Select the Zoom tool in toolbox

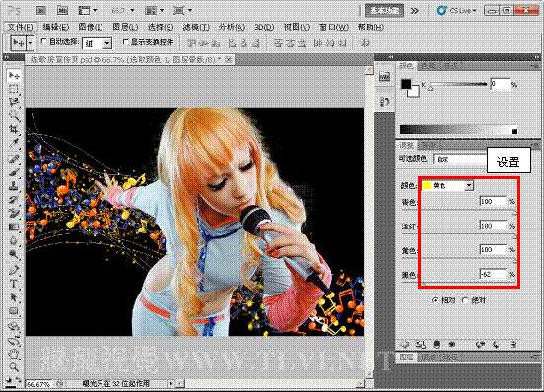pyautogui.click(x=14, y=366)
